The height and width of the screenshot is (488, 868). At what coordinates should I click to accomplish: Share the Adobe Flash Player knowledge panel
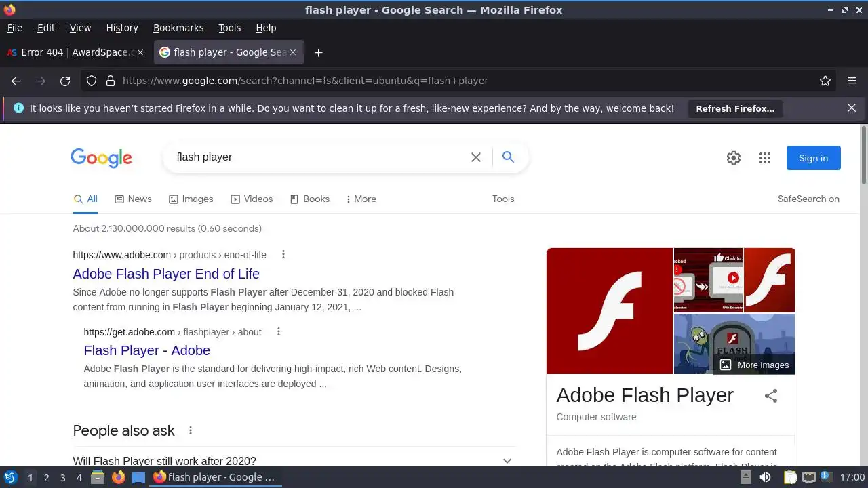(771, 396)
